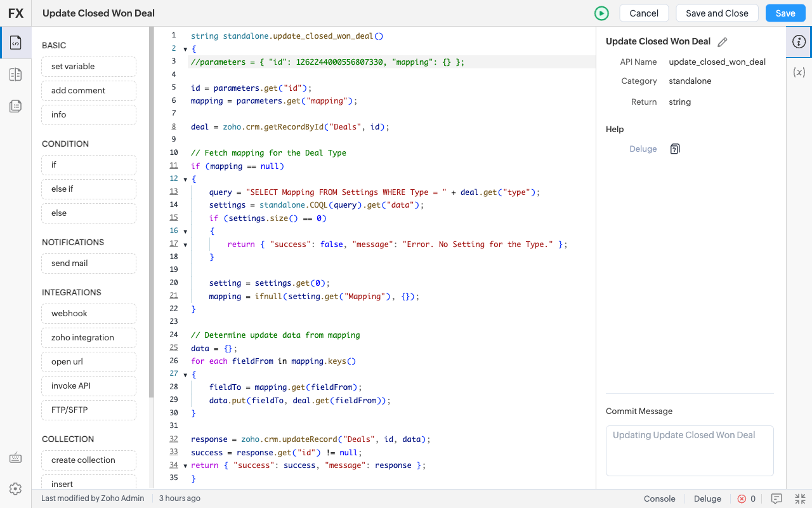The height and width of the screenshot is (508, 812).
Task: Click the Cancel button
Action: click(644, 13)
